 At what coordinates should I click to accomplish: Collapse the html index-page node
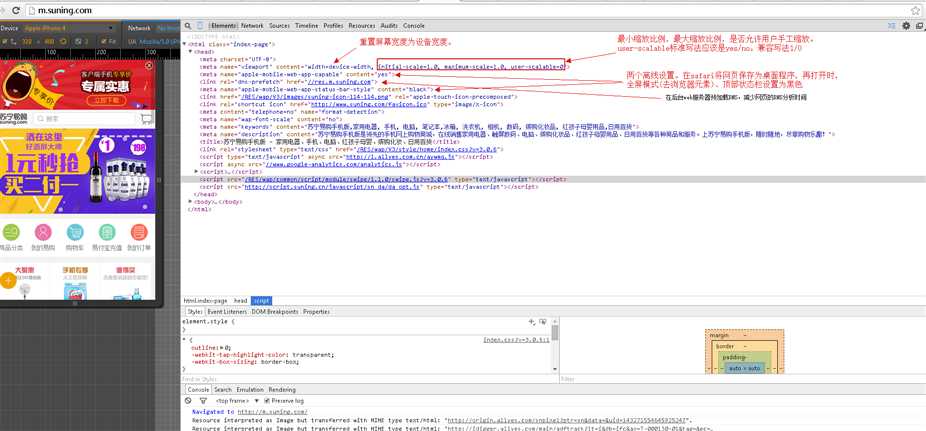point(184,44)
